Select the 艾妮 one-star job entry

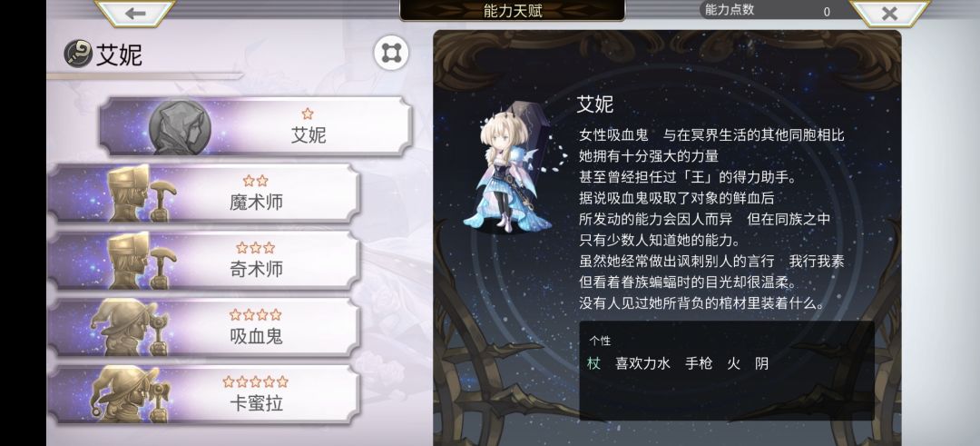click(x=256, y=126)
